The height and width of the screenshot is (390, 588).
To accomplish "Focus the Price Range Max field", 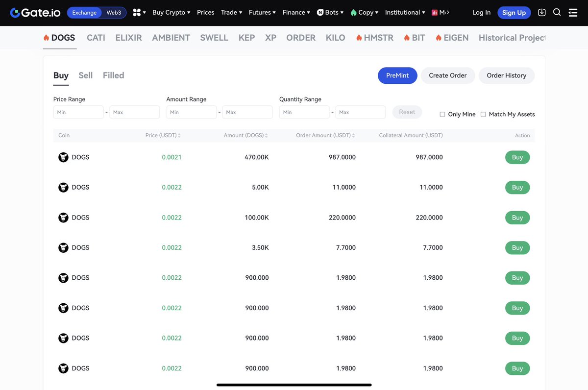I will (x=135, y=112).
